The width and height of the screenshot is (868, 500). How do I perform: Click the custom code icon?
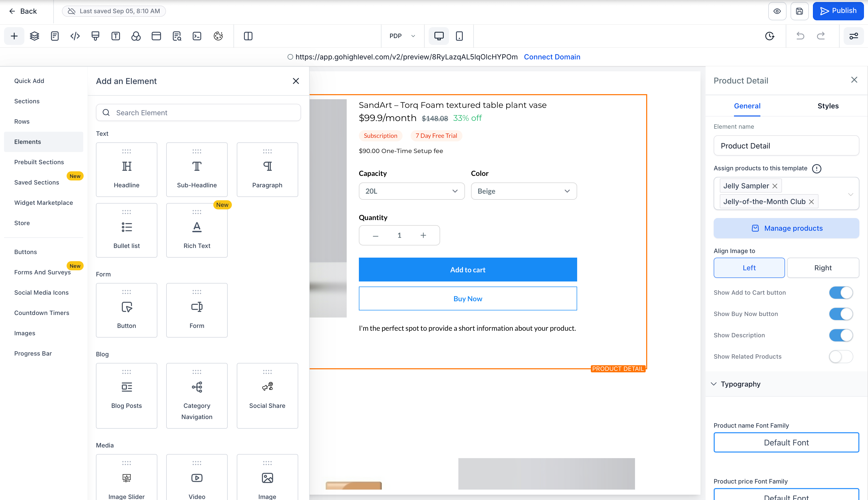75,36
